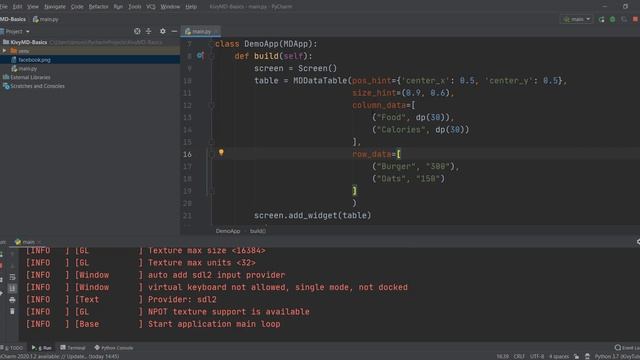
Task: Hide the Project panel with minus icon
Action: (x=174, y=31)
